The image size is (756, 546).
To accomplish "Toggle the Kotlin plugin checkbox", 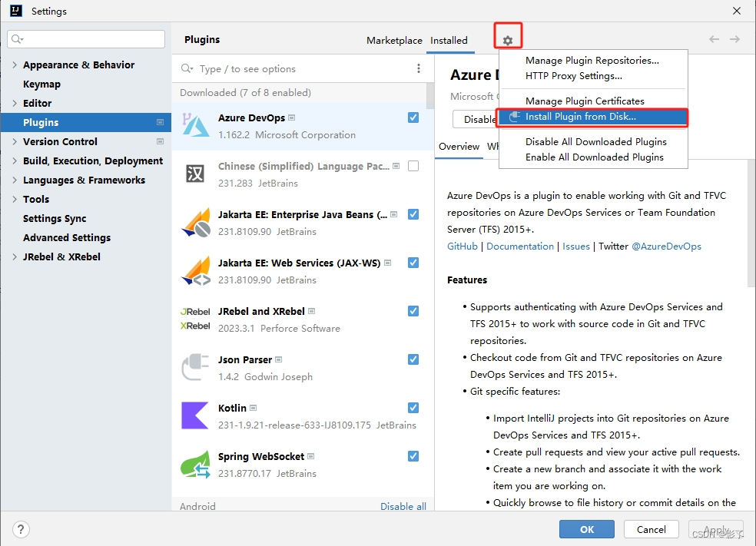I will tap(413, 408).
